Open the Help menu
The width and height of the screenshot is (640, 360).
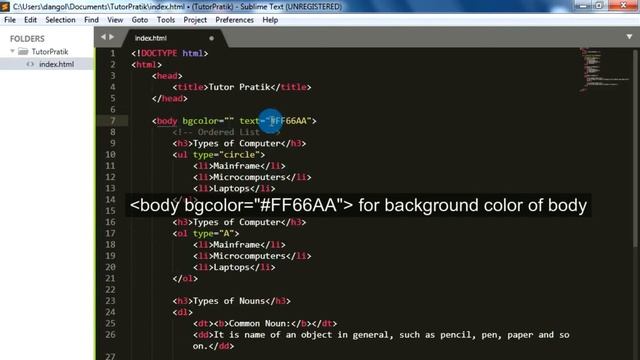tap(270, 20)
